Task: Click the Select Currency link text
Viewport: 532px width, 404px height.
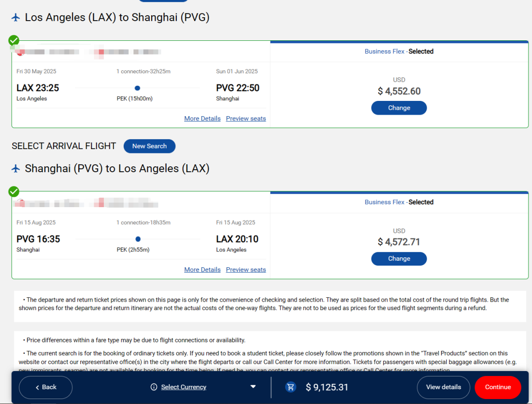Action: tap(183, 387)
